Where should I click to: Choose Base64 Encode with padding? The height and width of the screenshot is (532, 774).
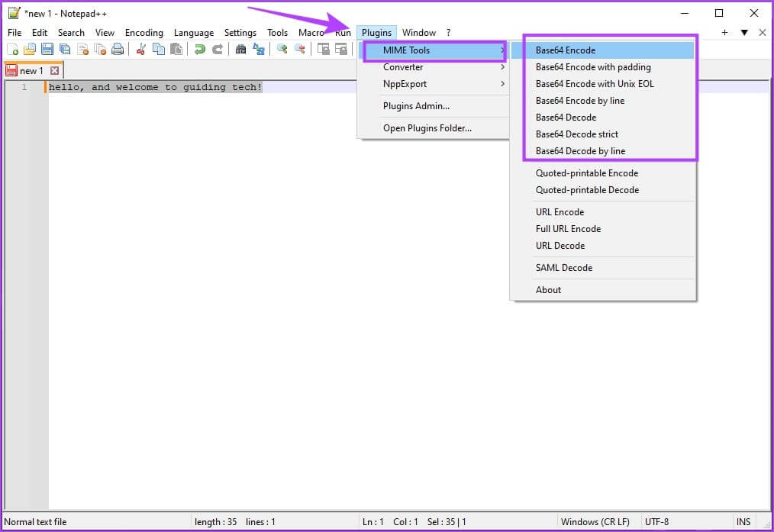pos(603,66)
